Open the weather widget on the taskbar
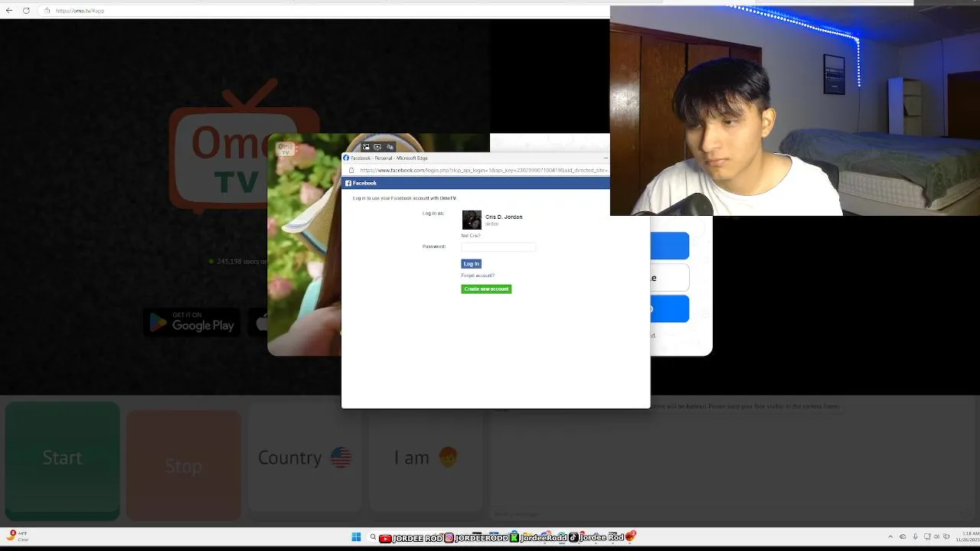The width and height of the screenshot is (980, 551). [18, 536]
